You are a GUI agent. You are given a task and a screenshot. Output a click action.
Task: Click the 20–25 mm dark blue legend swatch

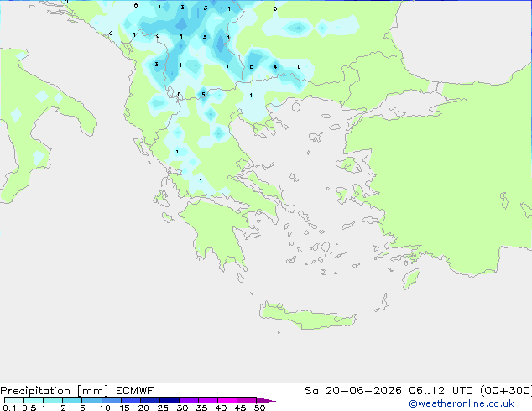[x=150, y=400]
